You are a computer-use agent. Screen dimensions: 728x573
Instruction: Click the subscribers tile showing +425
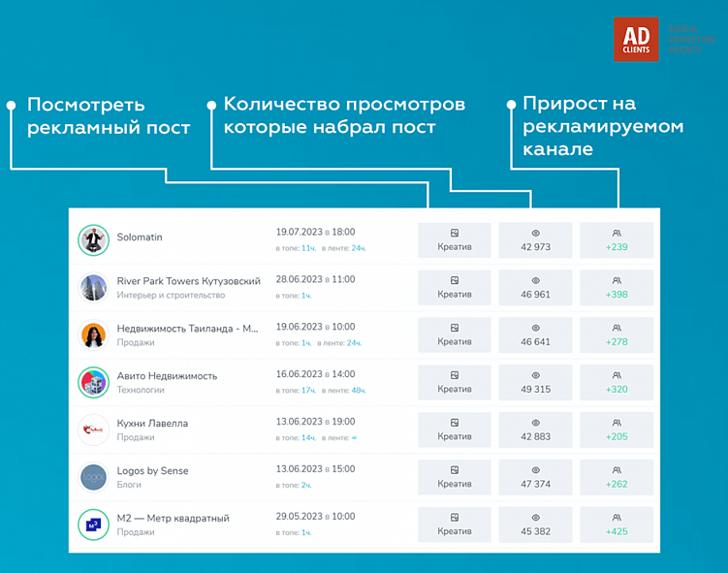click(x=617, y=525)
